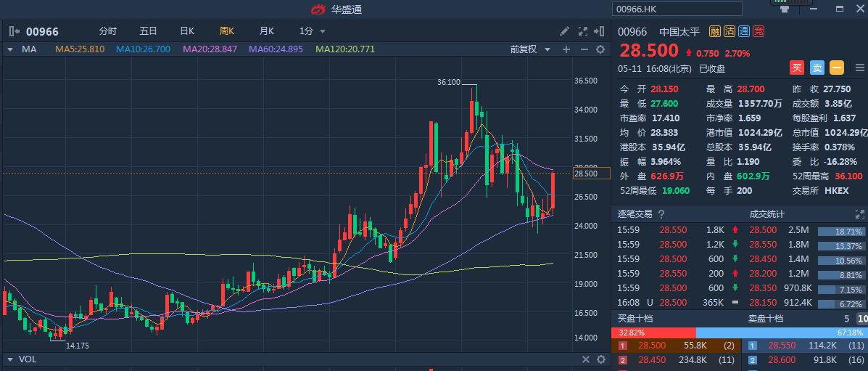The width and height of the screenshot is (868, 371).
Task: Collapse the left sidebar panel
Action: click(15, 31)
